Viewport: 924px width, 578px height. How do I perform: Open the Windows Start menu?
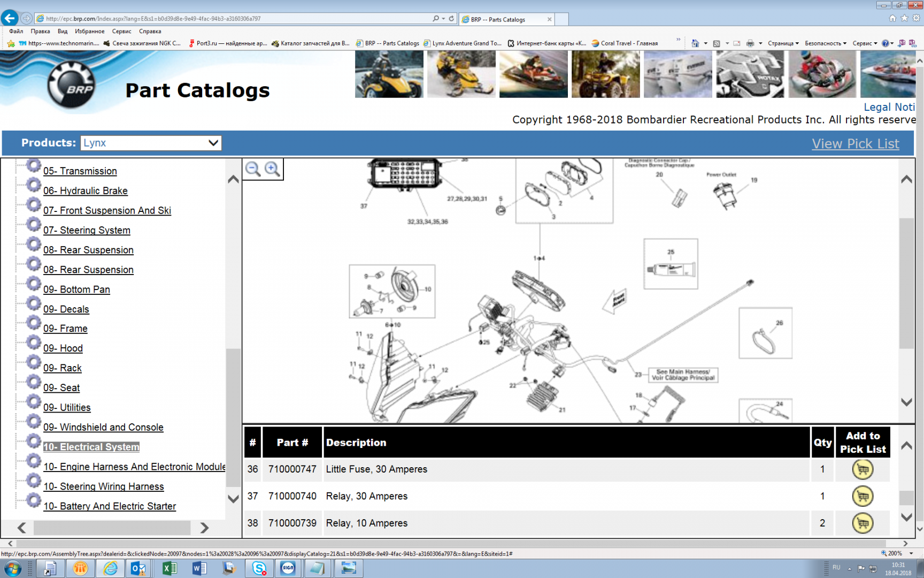(12, 568)
